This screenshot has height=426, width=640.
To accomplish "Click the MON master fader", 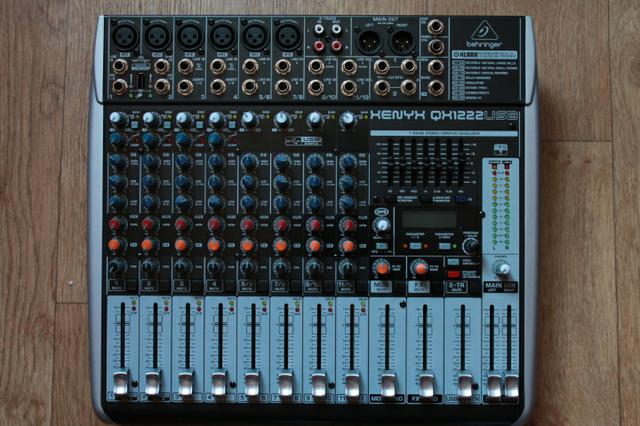I will pos(387,382).
